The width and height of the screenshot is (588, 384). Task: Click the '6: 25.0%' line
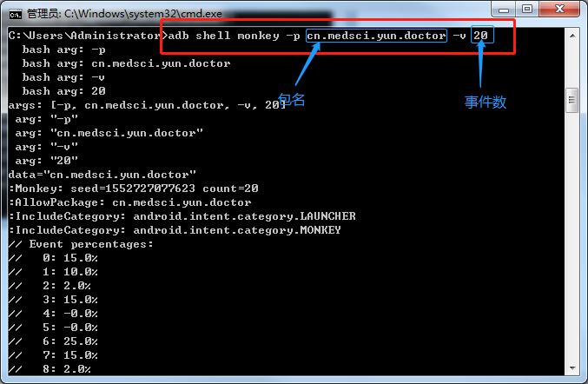point(53,341)
